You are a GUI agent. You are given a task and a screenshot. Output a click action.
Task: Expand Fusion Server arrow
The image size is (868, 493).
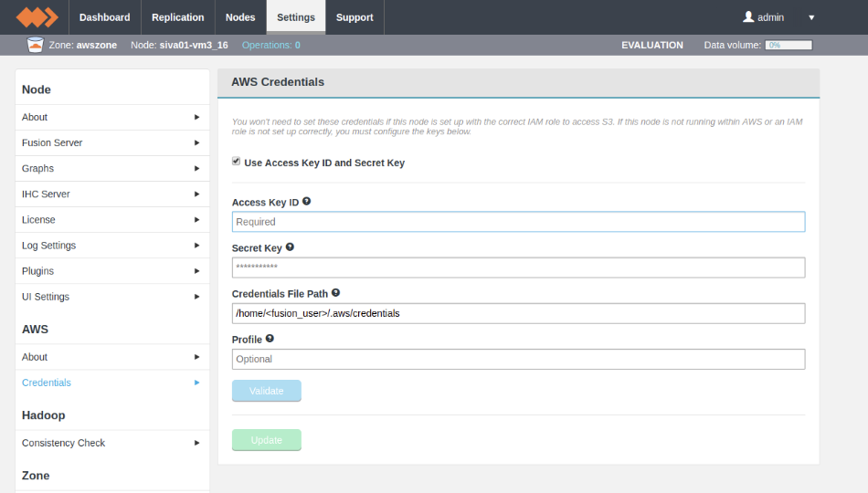tap(196, 142)
